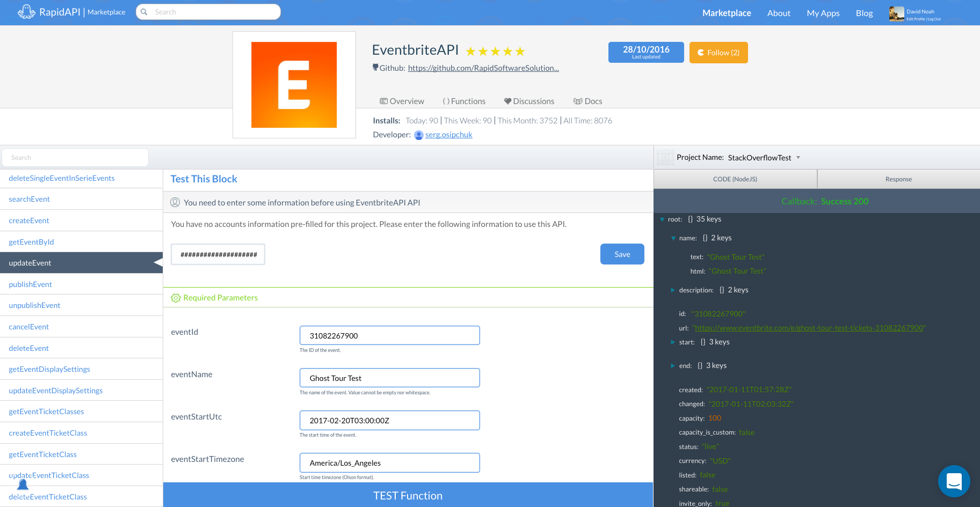Select cancelEvent in the function list

click(x=81, y=327)
